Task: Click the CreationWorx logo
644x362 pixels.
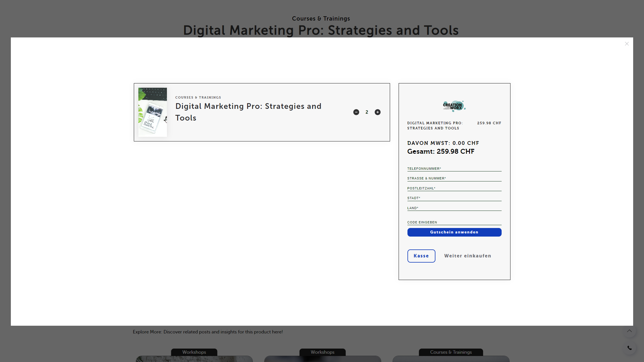Action: point(454,106)
